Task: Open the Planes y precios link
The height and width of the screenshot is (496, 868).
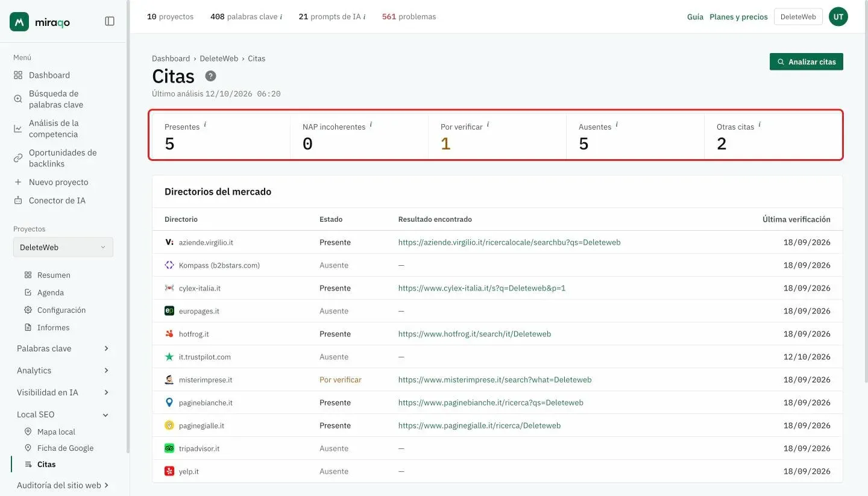Action: click(x=738, y=17)
